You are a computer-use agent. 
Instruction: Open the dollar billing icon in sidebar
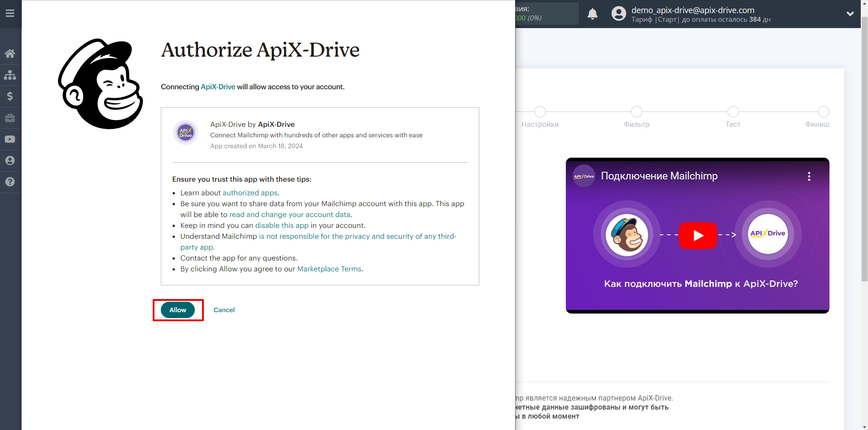click(10, 96)
